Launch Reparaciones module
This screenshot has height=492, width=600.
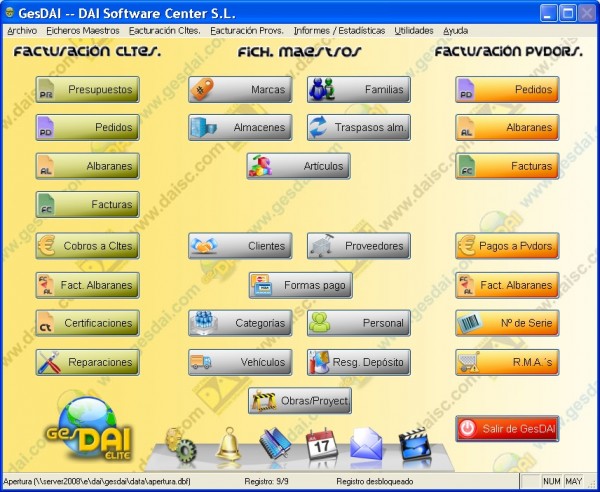click(87, 362)
